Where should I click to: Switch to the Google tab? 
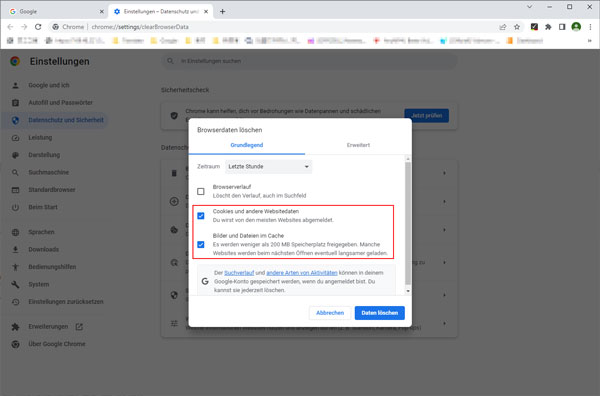coord(56,11)
